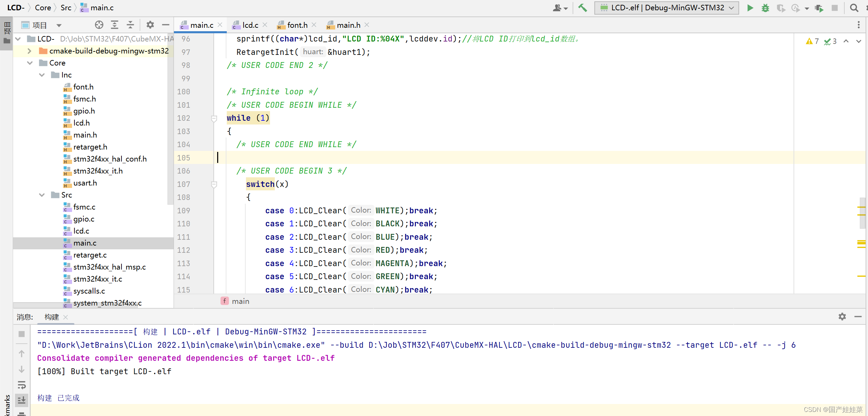This screenshot has height=416, width=868.
Task: Open LCD-.elf run configuration dropdown
Action: (x=666, y=8)
